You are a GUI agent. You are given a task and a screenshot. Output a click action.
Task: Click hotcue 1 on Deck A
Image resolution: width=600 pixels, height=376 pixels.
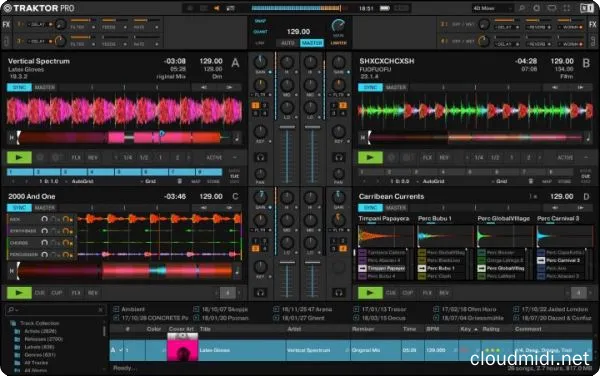[x=20, y=172]
